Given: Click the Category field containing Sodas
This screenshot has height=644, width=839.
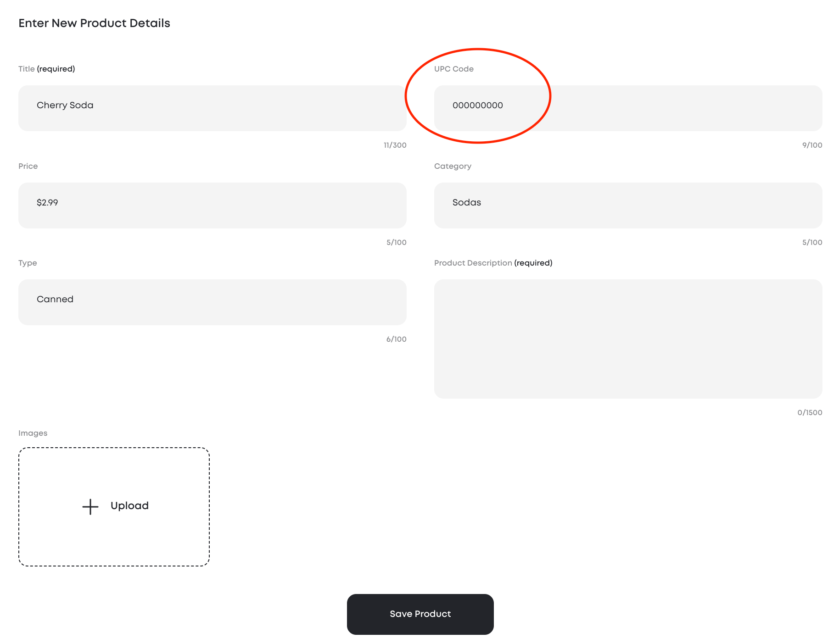Looking at the screenshot, I should pos(628,205).
